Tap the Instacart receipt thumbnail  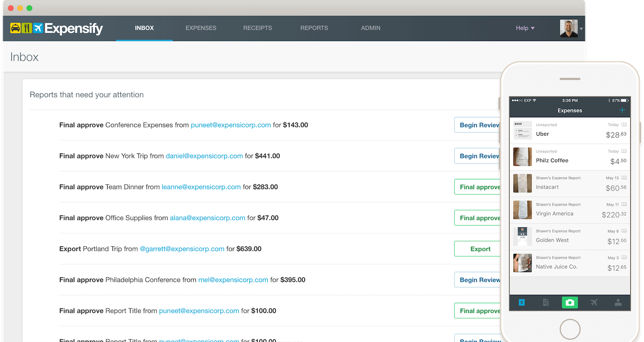click(x=523, y=183)
